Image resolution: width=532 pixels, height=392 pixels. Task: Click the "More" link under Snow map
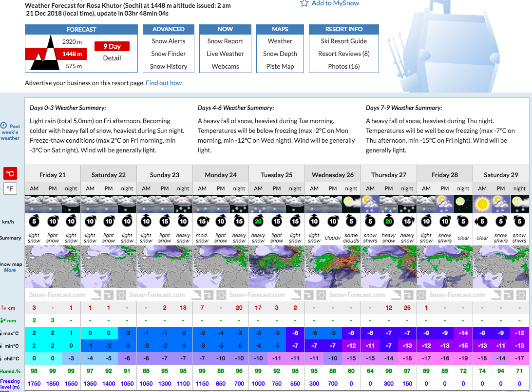(x=10, y=270)
